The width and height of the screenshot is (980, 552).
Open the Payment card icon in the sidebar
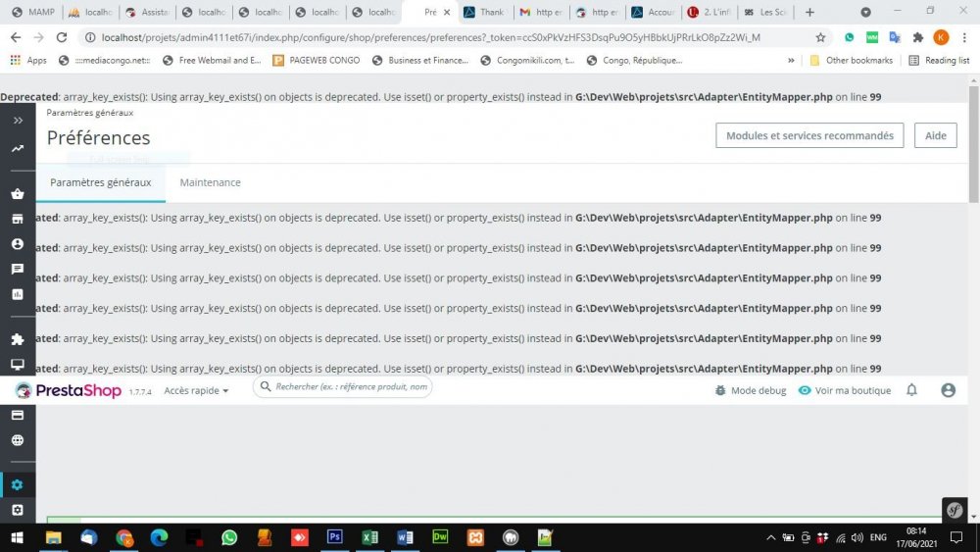pyautogui.click(x=18, y=415)
